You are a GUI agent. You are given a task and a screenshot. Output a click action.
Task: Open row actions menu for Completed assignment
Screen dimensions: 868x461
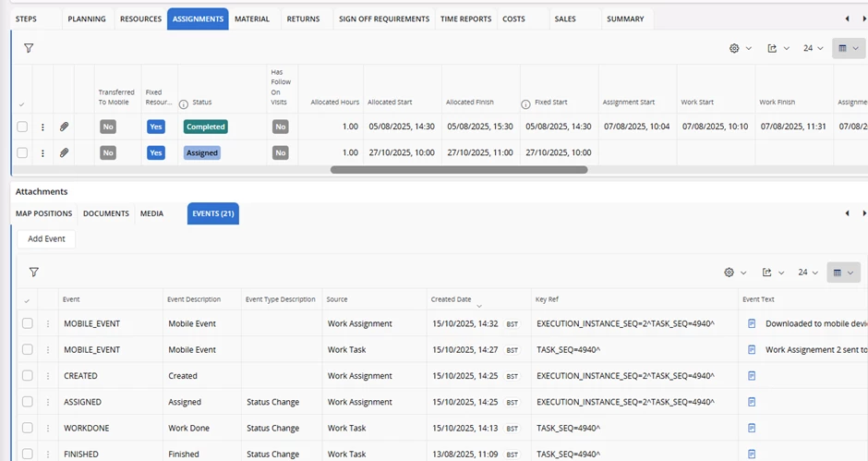(42, 127)
